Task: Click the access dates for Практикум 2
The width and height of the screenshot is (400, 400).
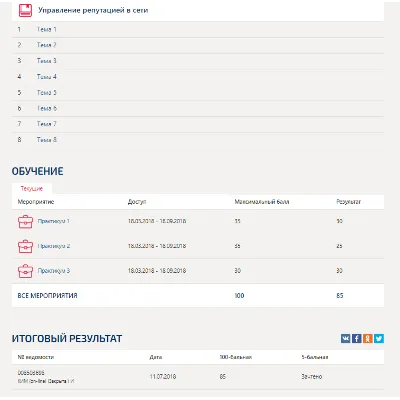Action: coord(157,246)
